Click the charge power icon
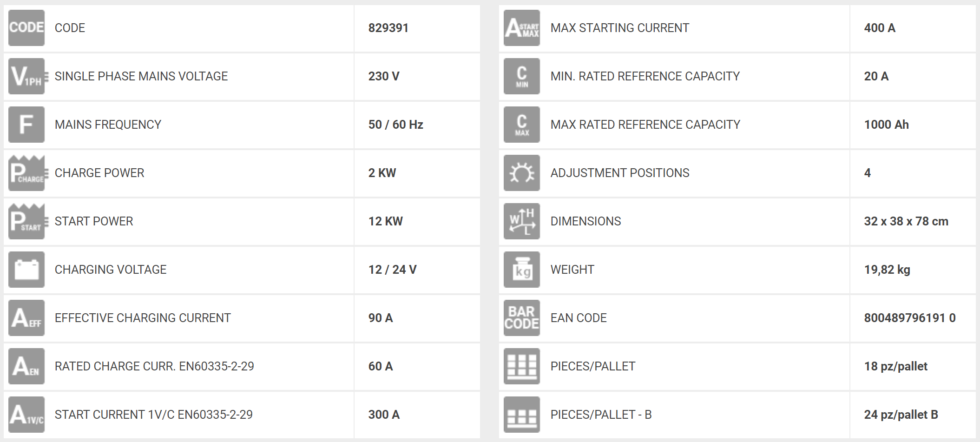 (26, 173)
